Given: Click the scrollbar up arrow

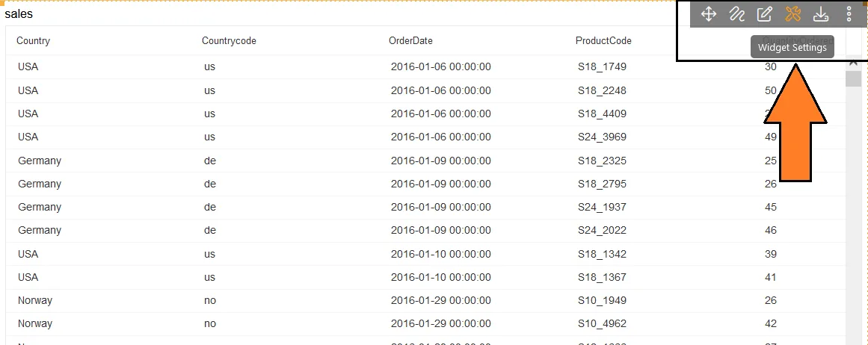Looking at the screenshot, I should pyautogui.click(x=853, y=63).
